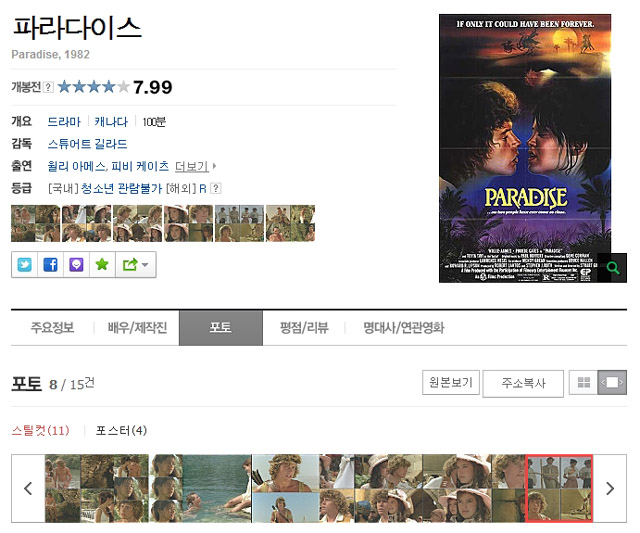The image size is (640, 533).
Task: Share the movie on Facebook
Action: click(x=50, y=265)
